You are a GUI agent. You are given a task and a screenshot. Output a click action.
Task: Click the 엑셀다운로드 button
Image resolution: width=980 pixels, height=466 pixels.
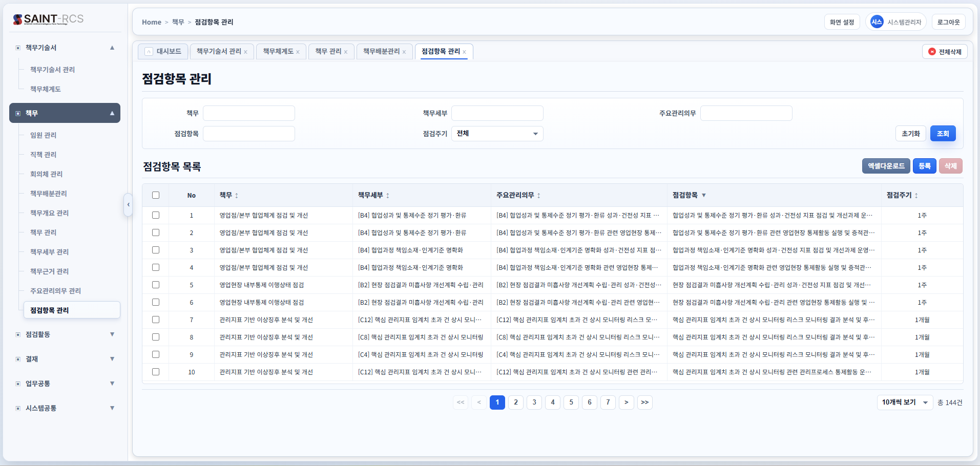click(x=886, y=166)
